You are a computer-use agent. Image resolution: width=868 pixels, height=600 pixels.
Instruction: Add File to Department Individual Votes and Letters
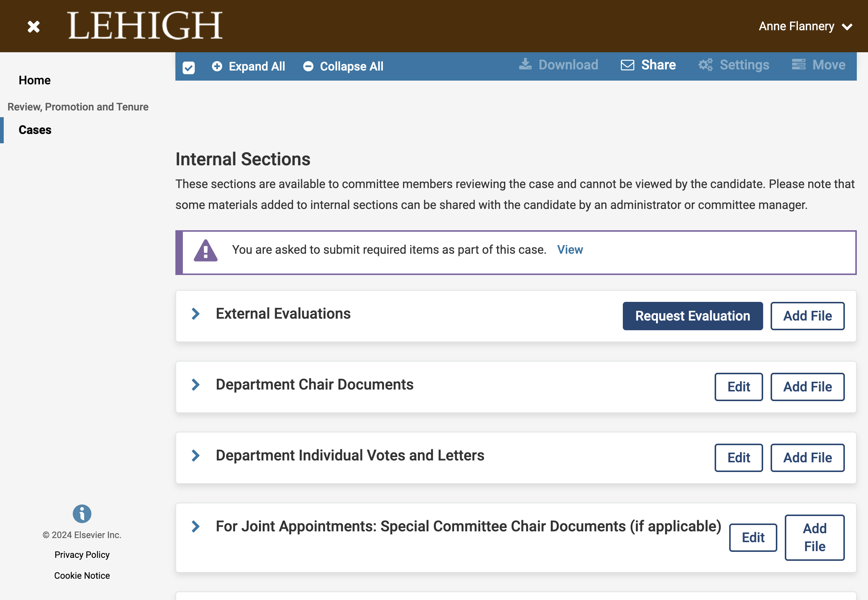[807, 457]
